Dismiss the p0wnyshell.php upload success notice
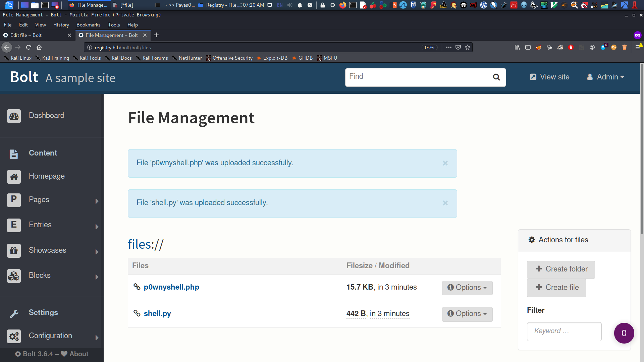Image resolution: width=644 pixels, height=362 pixels. [445, 163]
